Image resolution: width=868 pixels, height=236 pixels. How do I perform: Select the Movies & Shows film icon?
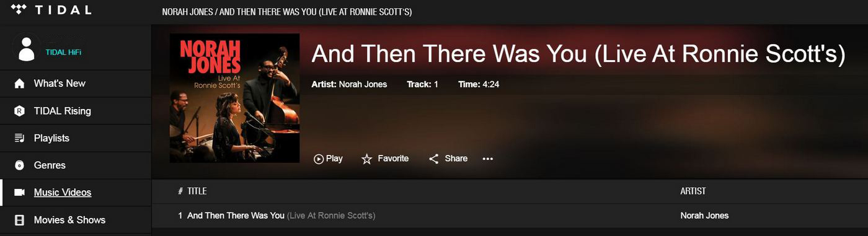[19, 220]
